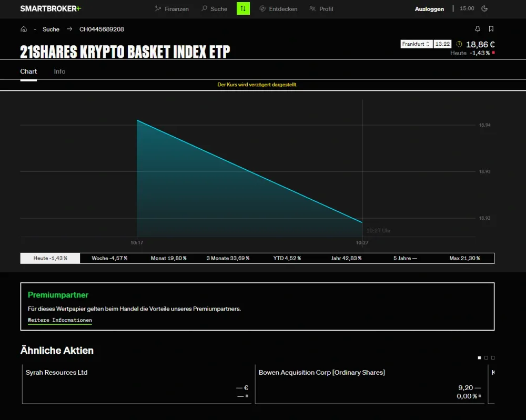Select the Max 21,30 % range
526x420 pixels.
464,258
